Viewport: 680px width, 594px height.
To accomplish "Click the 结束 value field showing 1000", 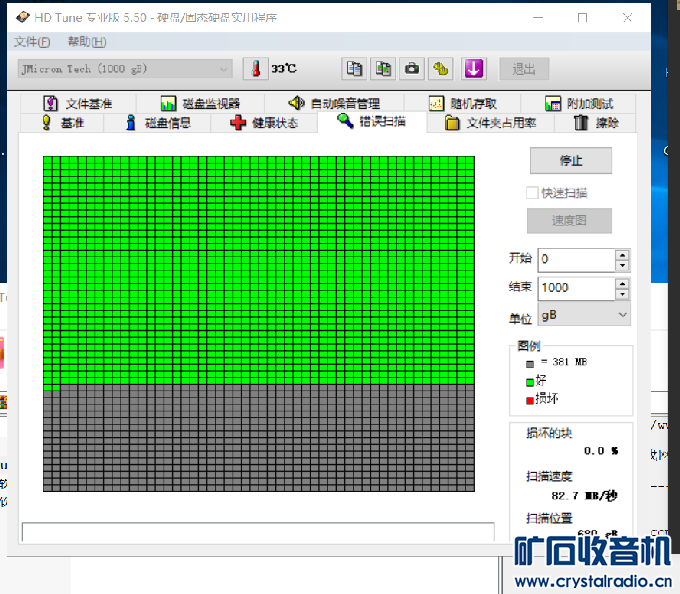I will click(x=576, y=288).
